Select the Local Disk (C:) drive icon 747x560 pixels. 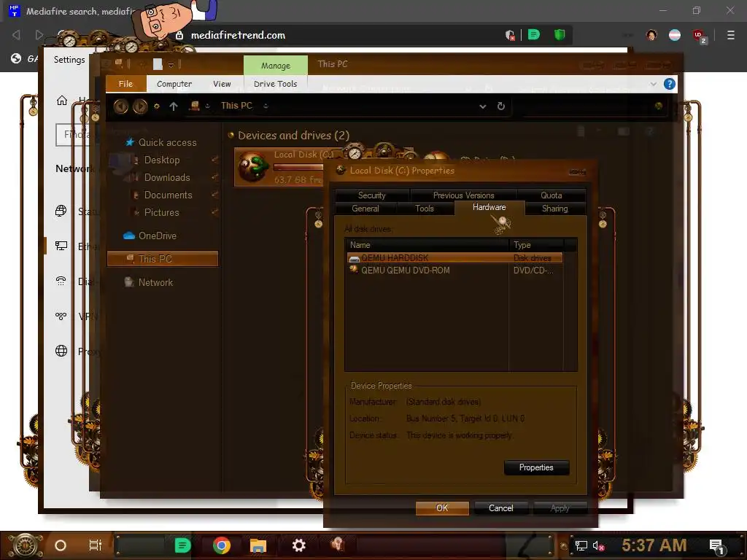pos(252,167)
